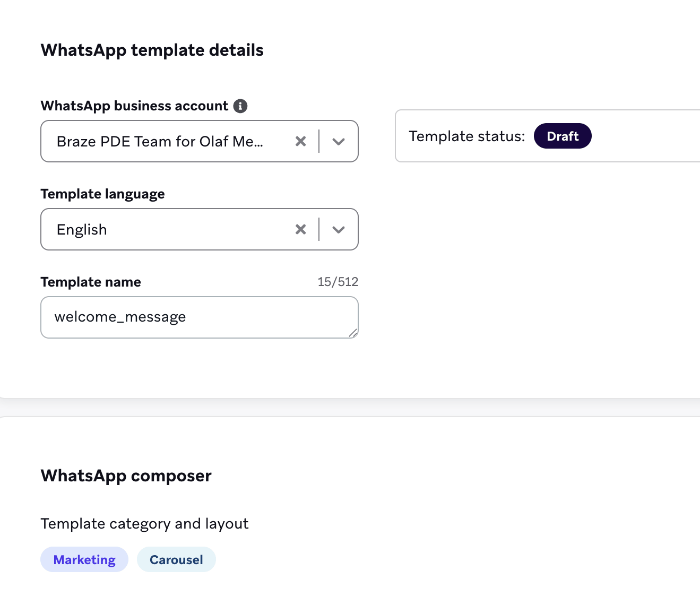Click the WhatsApp template details heading
Viewport: 700px width, 605px height.
pos(152,50)
